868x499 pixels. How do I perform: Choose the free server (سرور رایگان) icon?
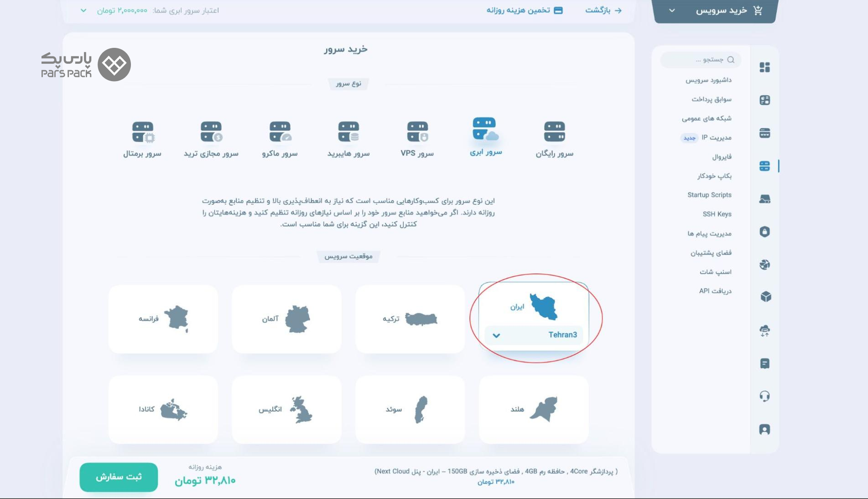(554, 132)
